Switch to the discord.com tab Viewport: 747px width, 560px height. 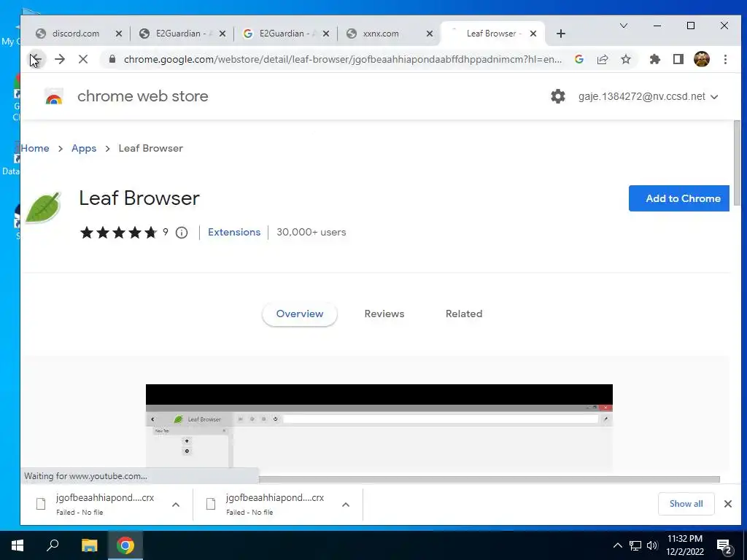pyautogui.click(x=75, y=34)
